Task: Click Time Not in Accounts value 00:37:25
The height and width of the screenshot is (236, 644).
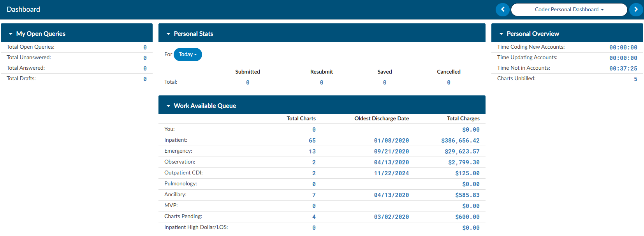Action: tap(623, 68)
